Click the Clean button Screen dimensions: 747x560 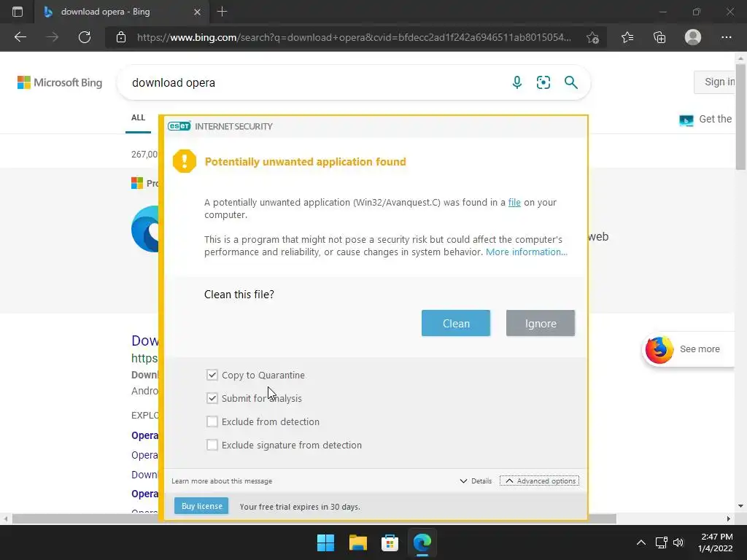[455, 323]
